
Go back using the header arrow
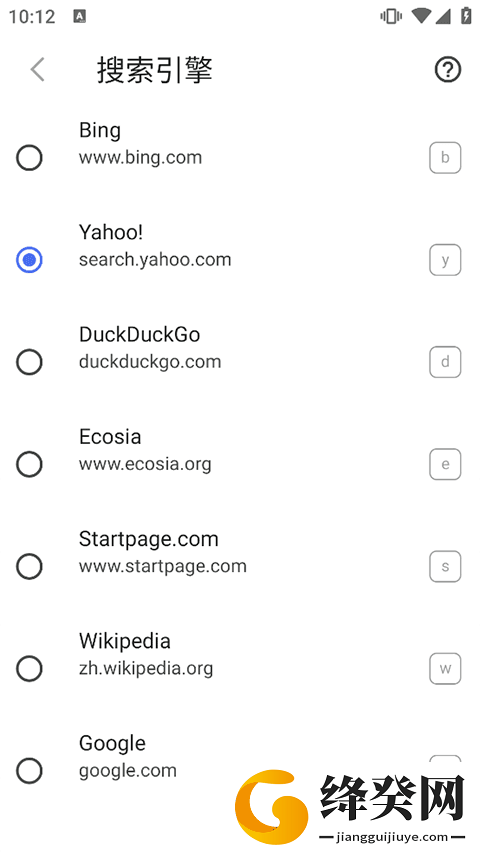pyautogui.click(x=37, y=70)
